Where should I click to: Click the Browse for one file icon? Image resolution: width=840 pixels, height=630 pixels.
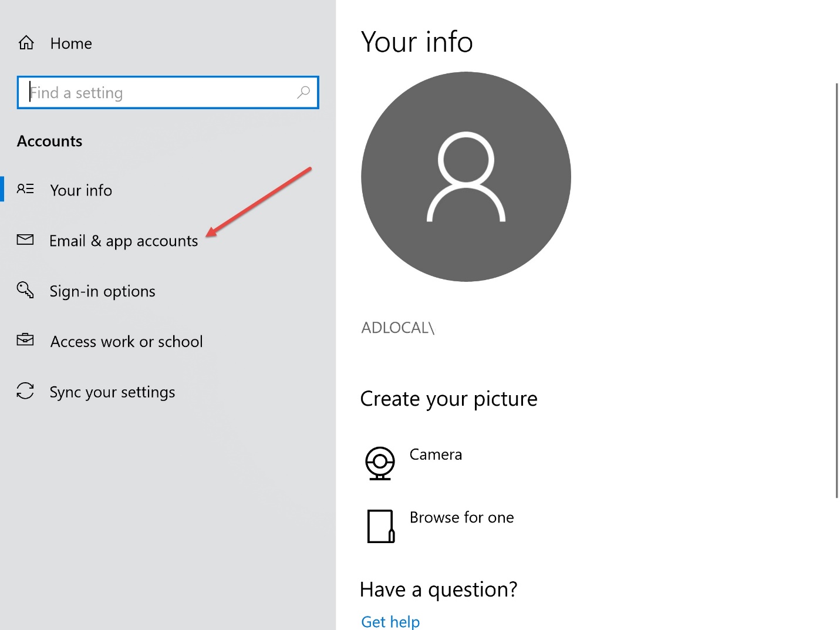(x=381, y=526)
